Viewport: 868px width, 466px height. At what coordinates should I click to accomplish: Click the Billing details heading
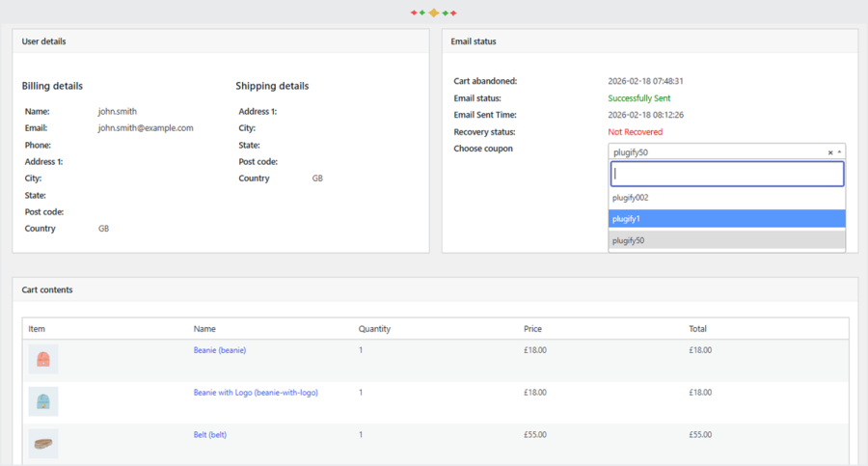(x=52, y=86)
